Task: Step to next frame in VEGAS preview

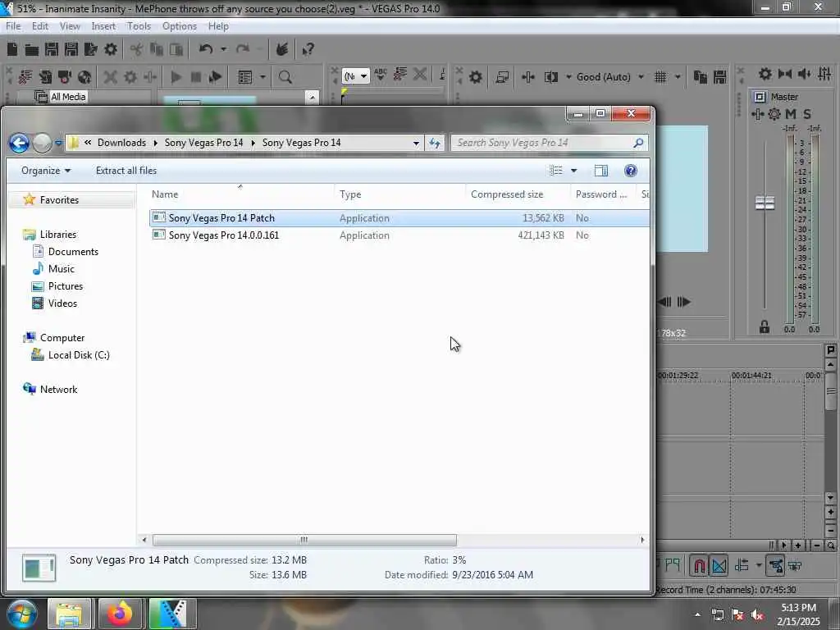Action: click(683, 302)
